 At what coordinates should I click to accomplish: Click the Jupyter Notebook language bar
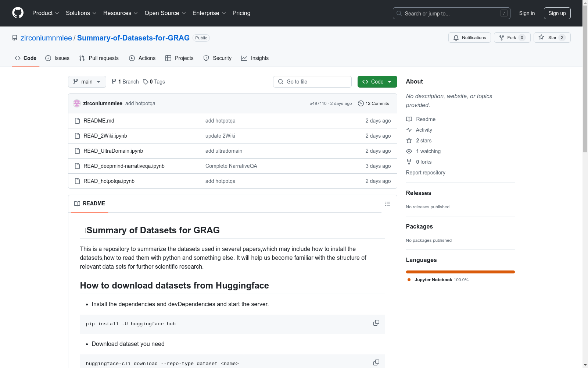(460, 272)
